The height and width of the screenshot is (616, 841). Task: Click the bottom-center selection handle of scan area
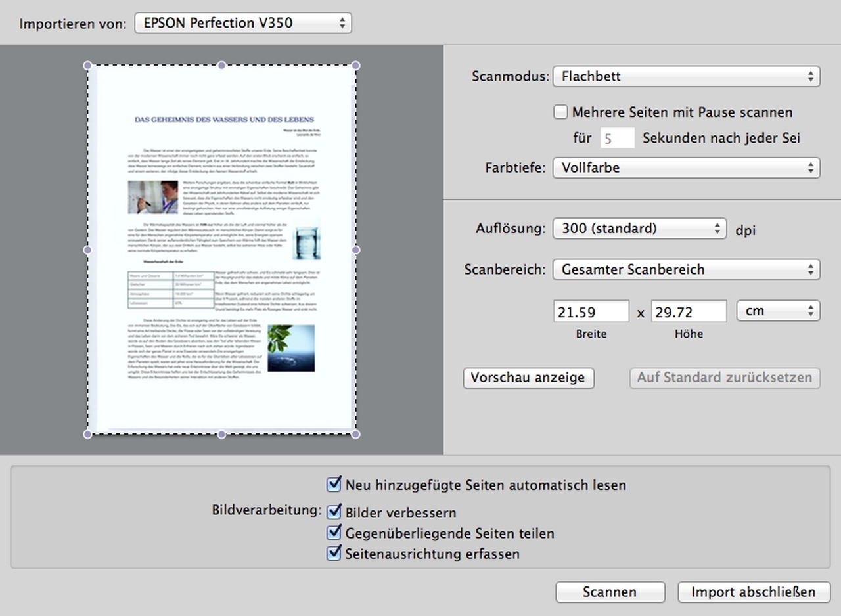point(222,434)
